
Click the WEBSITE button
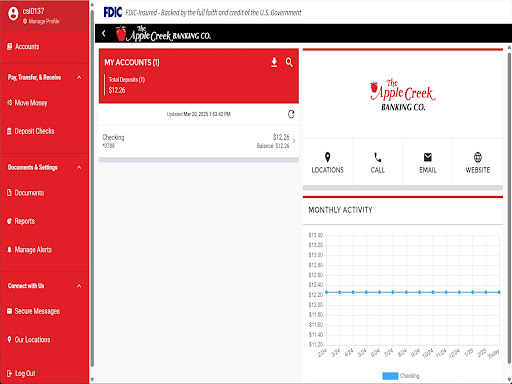coord(478,162)
